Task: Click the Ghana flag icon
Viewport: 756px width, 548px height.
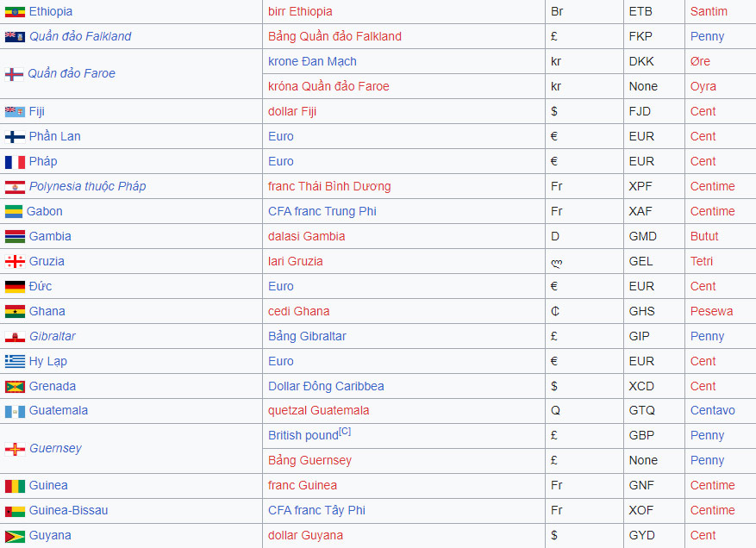Action: (x=15, y=312)
